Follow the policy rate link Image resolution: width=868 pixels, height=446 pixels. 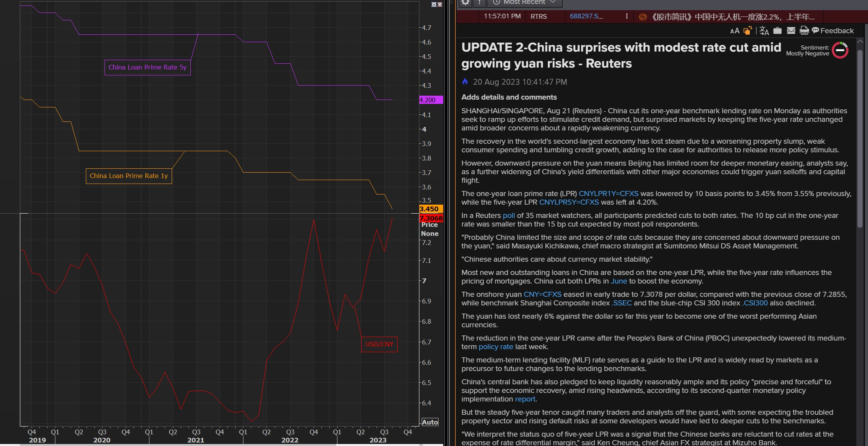point(496,347)
